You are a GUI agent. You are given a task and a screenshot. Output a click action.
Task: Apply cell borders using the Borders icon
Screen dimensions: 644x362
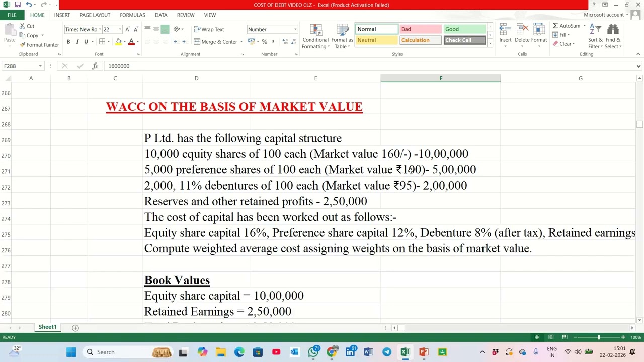click(x=102, y=42)
